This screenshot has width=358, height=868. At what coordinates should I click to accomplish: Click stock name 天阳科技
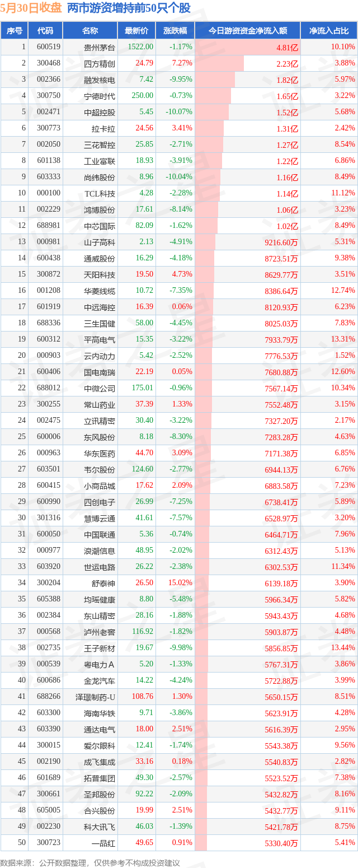100,275
